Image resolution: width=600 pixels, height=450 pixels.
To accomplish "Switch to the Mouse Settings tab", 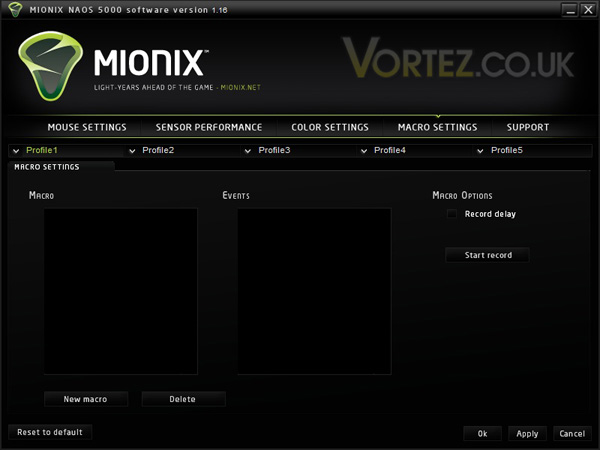I will click(x=87, y=127).
